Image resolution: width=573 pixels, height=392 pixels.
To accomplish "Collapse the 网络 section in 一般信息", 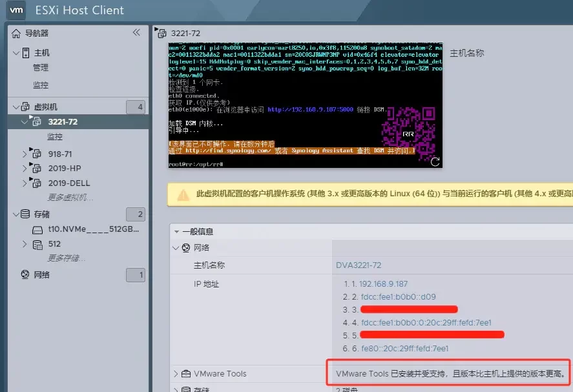I will 175,247.
